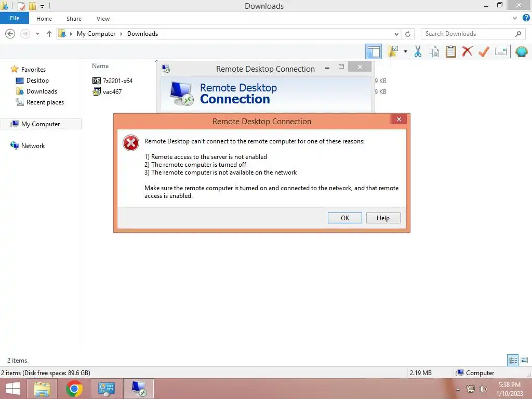Open Google Chrome from the taskbar
Screen dimensions: 532x399
(74, 389)
